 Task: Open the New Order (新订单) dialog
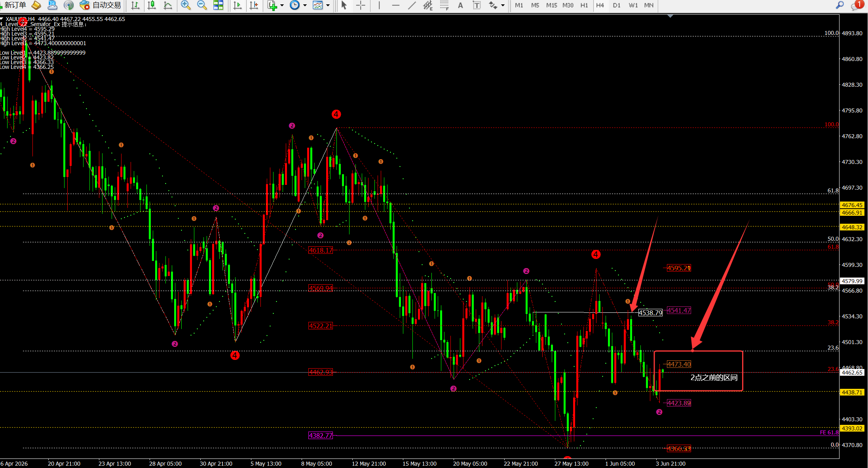(x=13, y=5)
